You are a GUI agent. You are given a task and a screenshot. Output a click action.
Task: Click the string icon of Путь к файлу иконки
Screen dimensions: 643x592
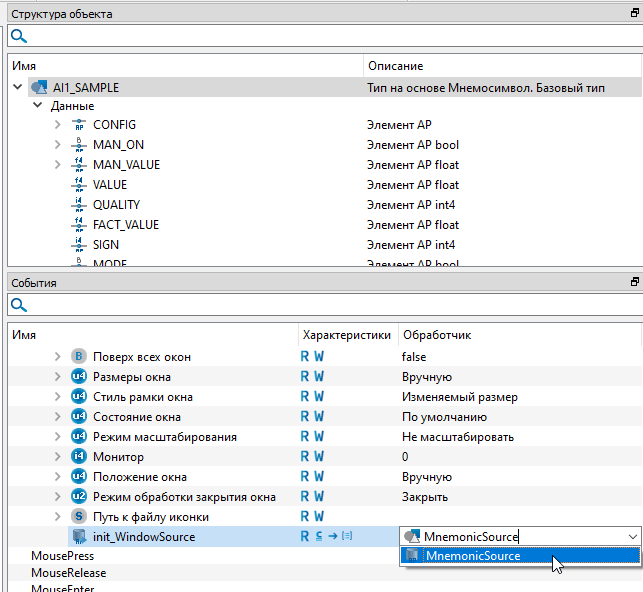79,517
